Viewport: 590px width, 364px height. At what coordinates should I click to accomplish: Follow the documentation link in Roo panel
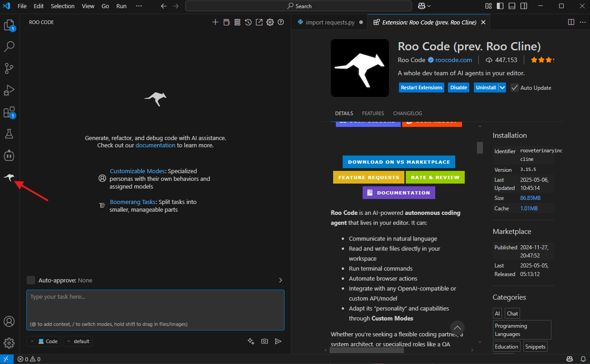click(x=155, y=146)
